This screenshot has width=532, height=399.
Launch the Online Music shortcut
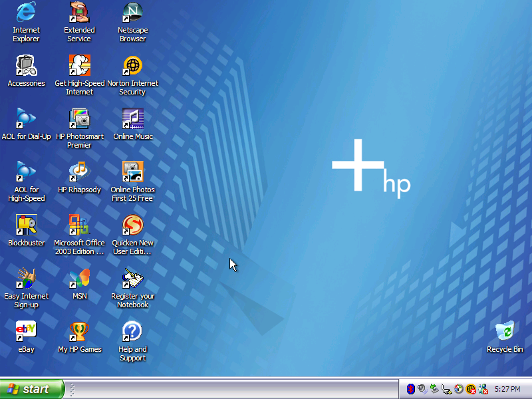(132, 120)
